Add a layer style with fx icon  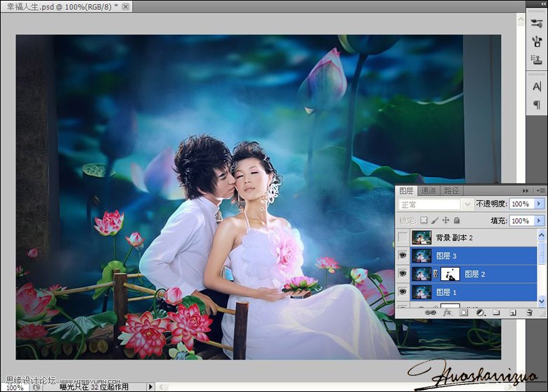click(447, 313)
